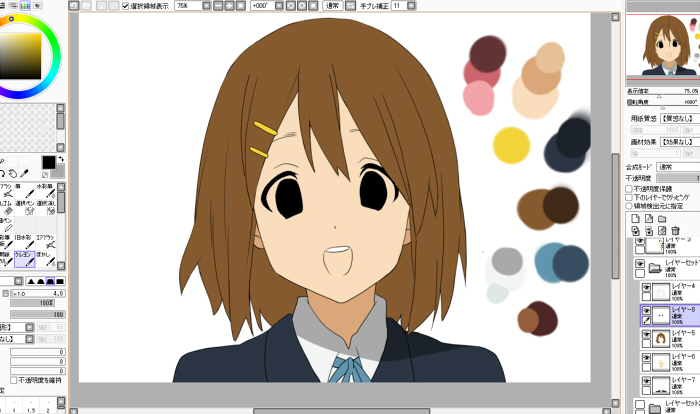The image size is (700, 414).
Task: Click the clear layer icon beside trash
Action: point(662,230)
